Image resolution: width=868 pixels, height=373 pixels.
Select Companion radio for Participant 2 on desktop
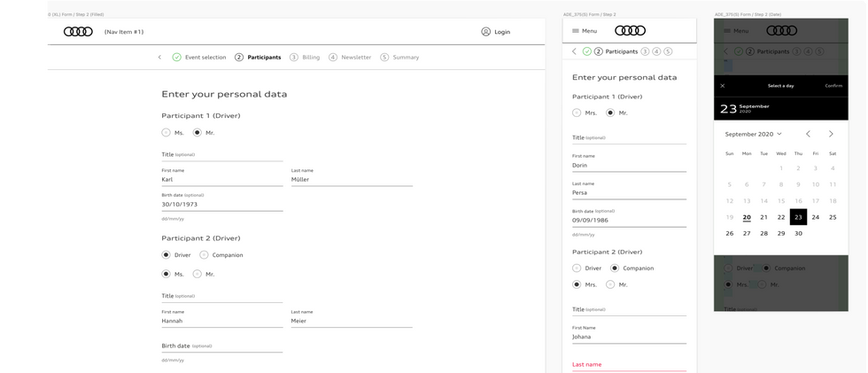coord(204,255)
